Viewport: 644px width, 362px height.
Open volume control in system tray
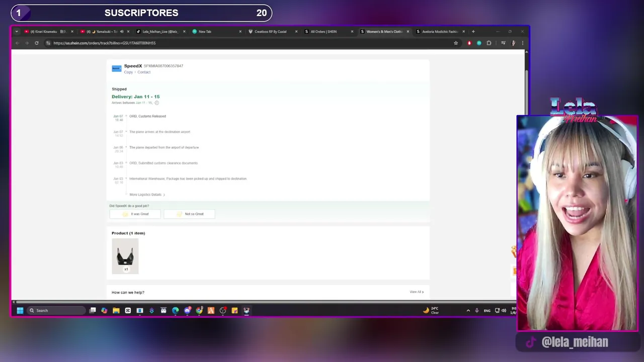(x=504, y=311)
